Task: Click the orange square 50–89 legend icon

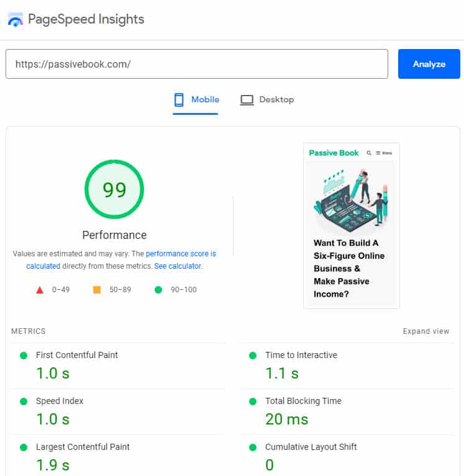Action: (97, 290)
